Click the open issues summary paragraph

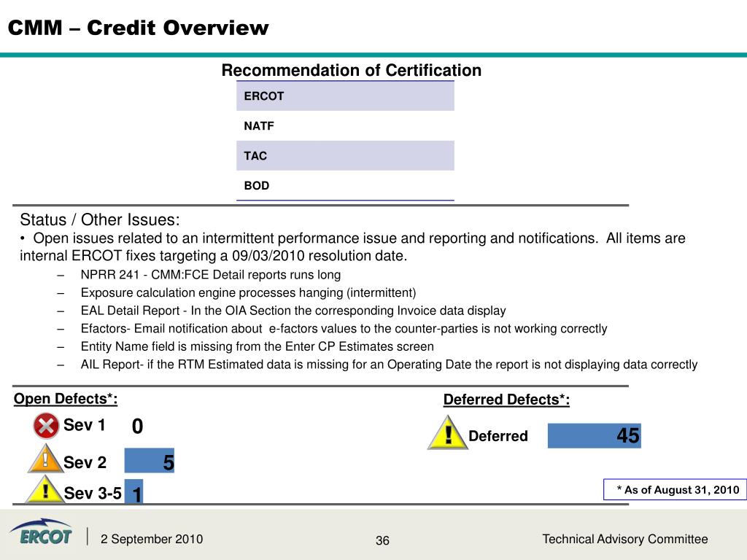click(352, 246)
